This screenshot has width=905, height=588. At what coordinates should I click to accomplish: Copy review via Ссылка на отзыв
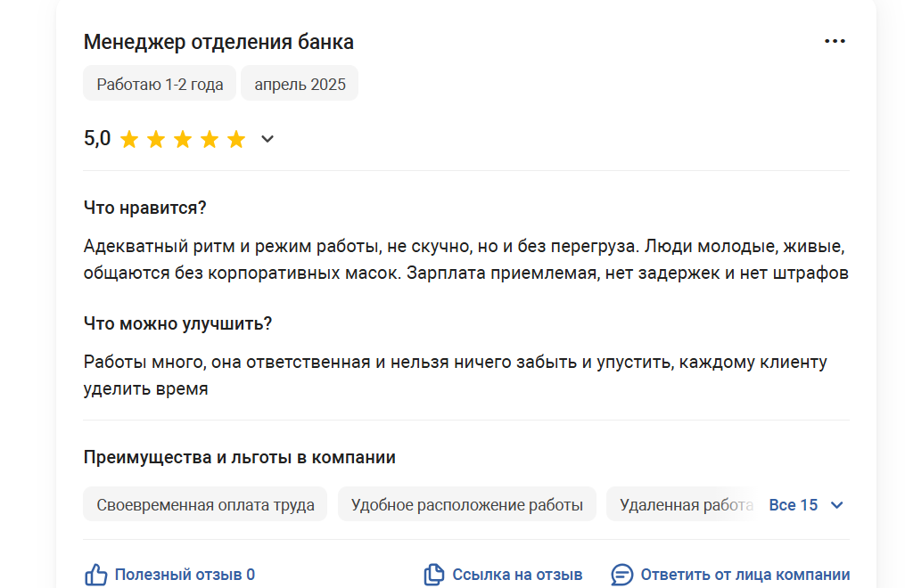click(517, 575)
